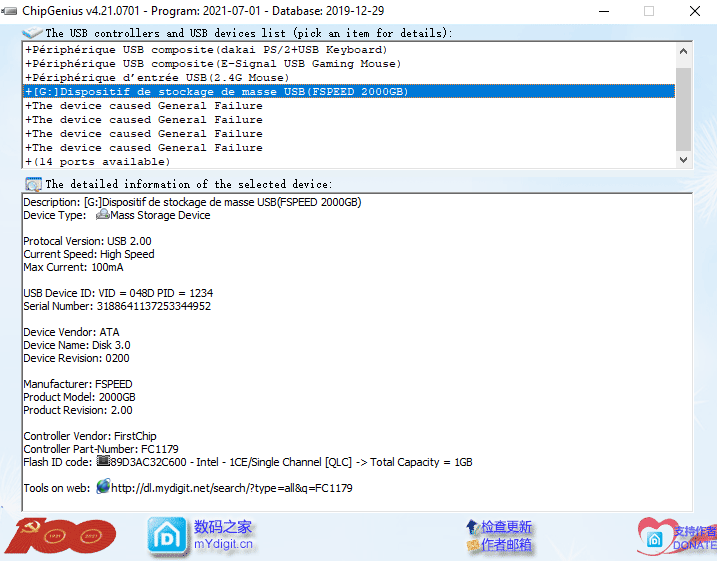Image resolution: width=717 pixels, height=561 pixels.
Task: Click the Device Revision 0200 line
Action: point(76,358)
